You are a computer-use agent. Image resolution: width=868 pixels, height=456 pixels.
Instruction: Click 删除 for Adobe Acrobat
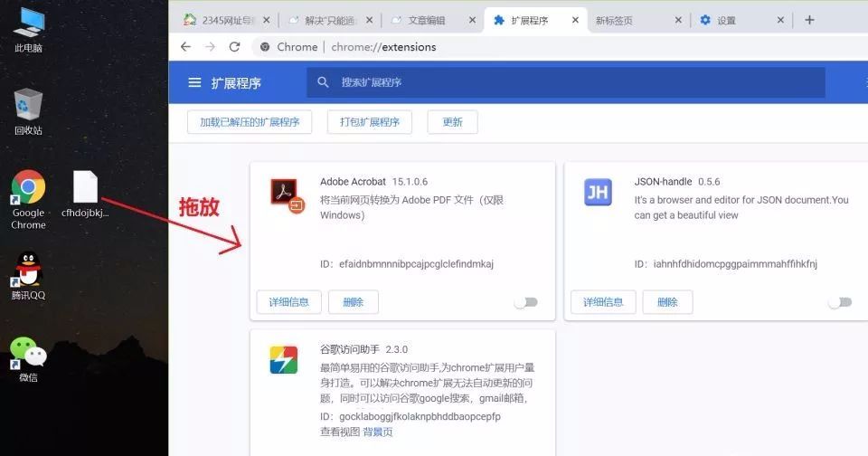pos(354,302)
